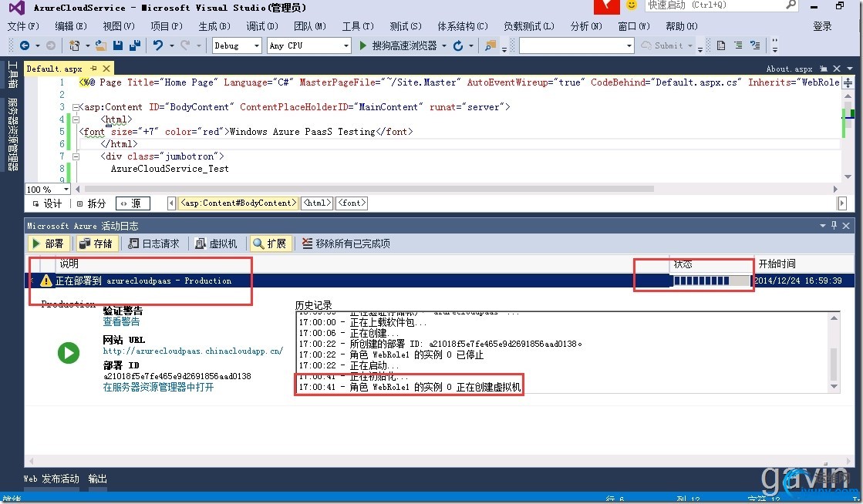Image resolution: width=863 pixels, height=504 pixels.
Task: Open the undo history dropdown arrow
Action: [172, 45]
